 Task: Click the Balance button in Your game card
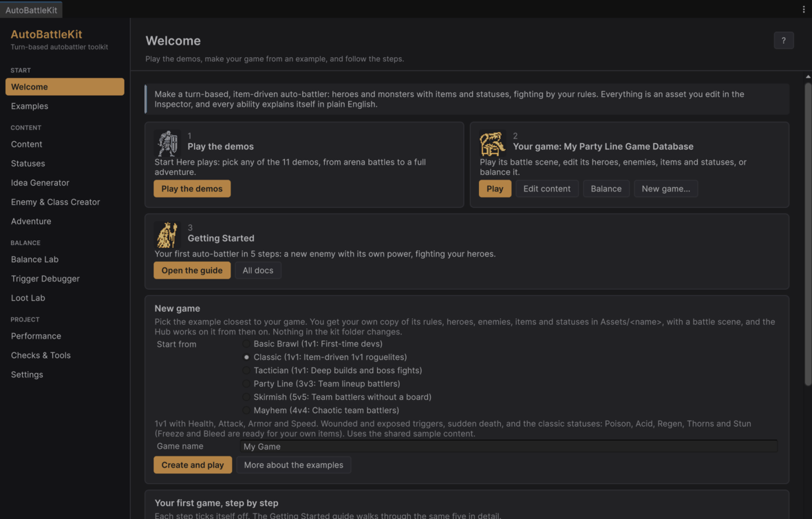606,189
